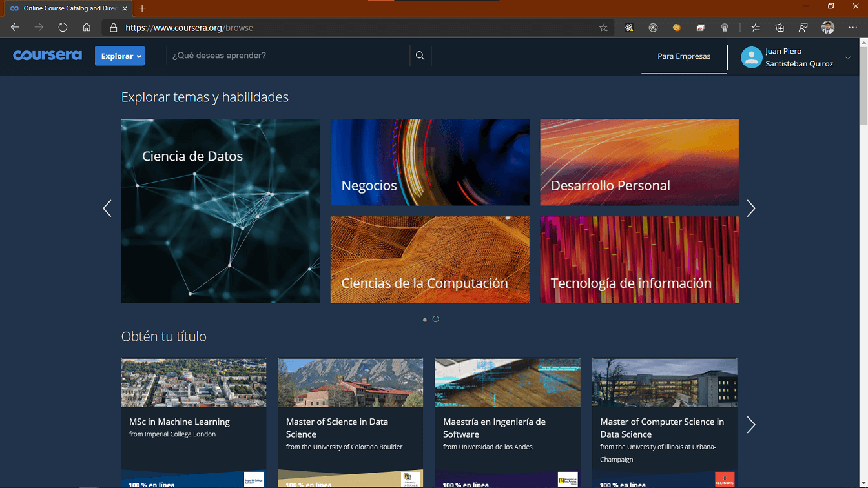Click the page vertical scrollbar thumb
The width and height of the screenshot is (868, 488).
(863, 87)
